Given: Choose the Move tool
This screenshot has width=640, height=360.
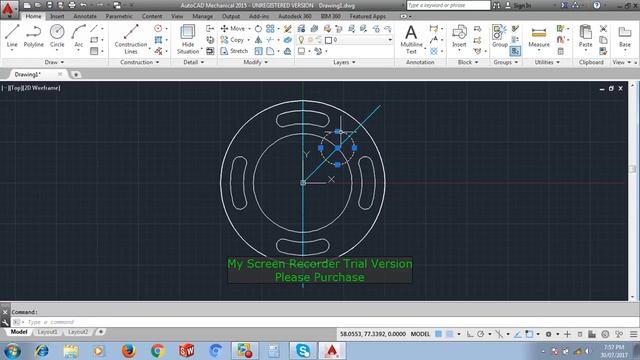Looking at the screenshot, I should point(233,29).
